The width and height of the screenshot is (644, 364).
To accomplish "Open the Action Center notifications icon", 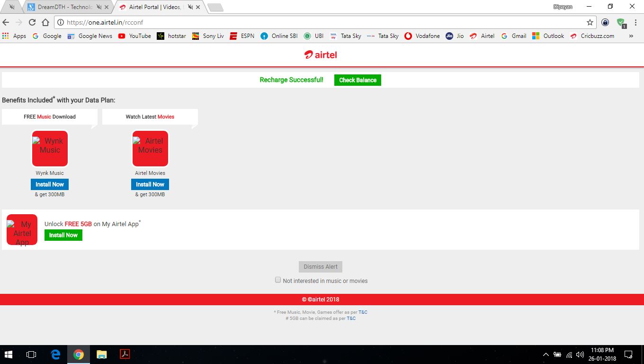I will tap(628, 355).
